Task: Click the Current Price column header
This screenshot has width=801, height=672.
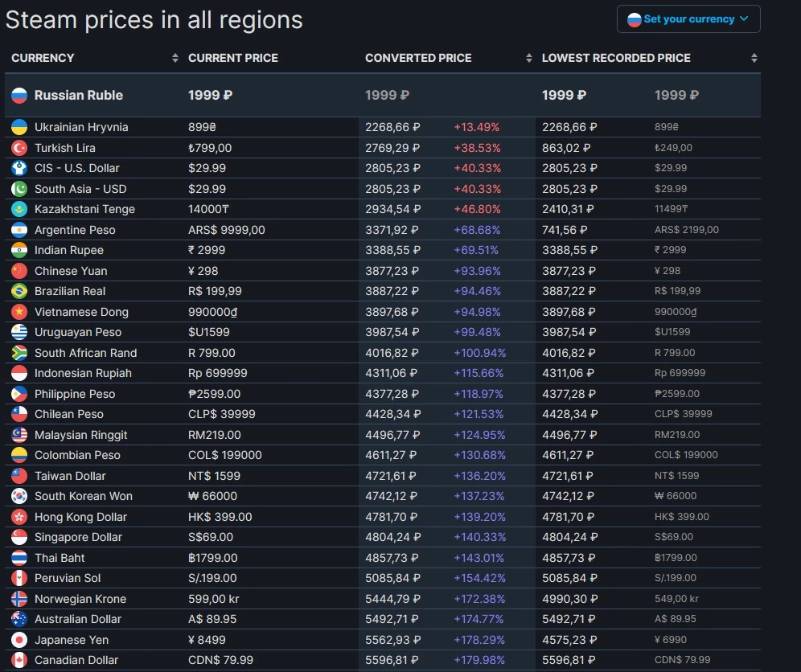Action: click(233, 58)
